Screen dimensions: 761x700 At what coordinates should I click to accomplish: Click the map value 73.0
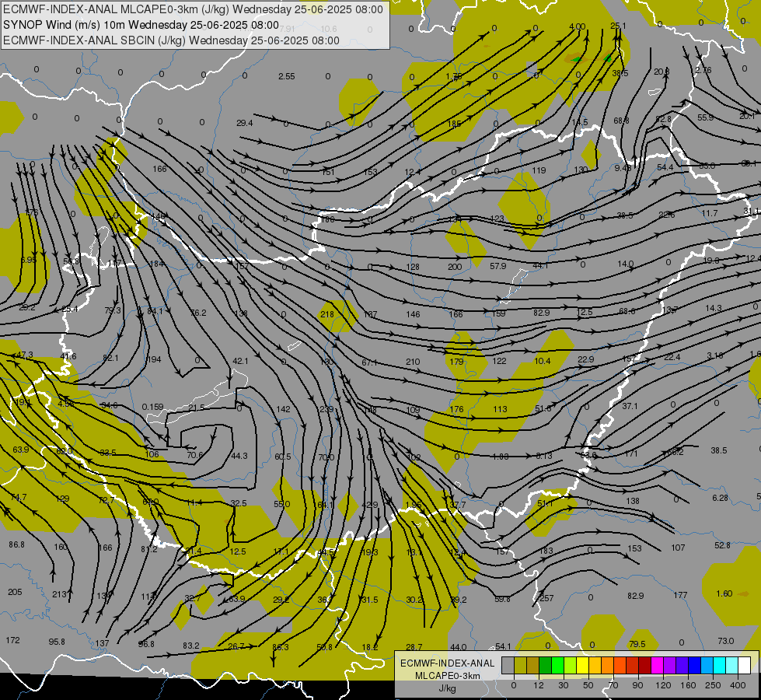point(725,641)
